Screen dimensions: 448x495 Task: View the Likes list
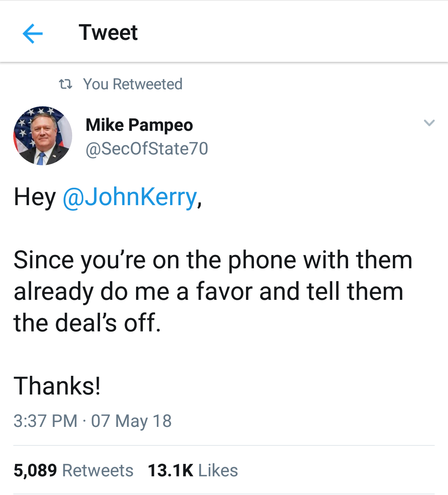click(218, 470)
